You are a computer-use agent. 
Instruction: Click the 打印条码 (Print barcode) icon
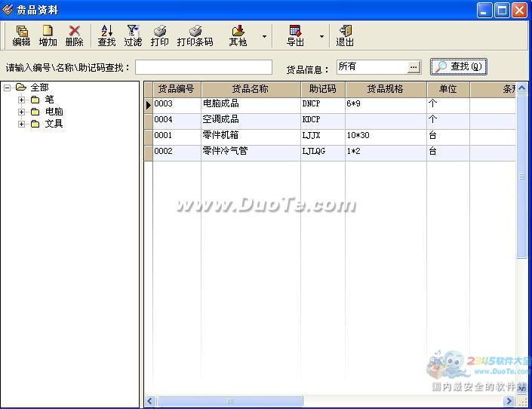click(195, 35)
